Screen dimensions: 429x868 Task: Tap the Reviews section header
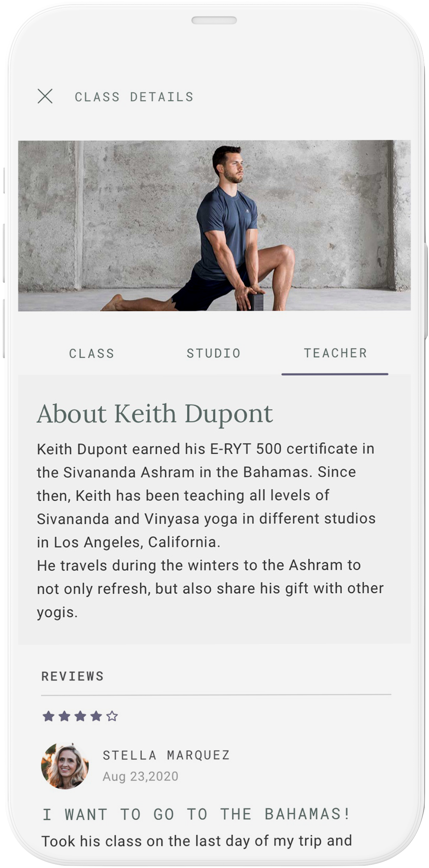click(x=73, y=676)
